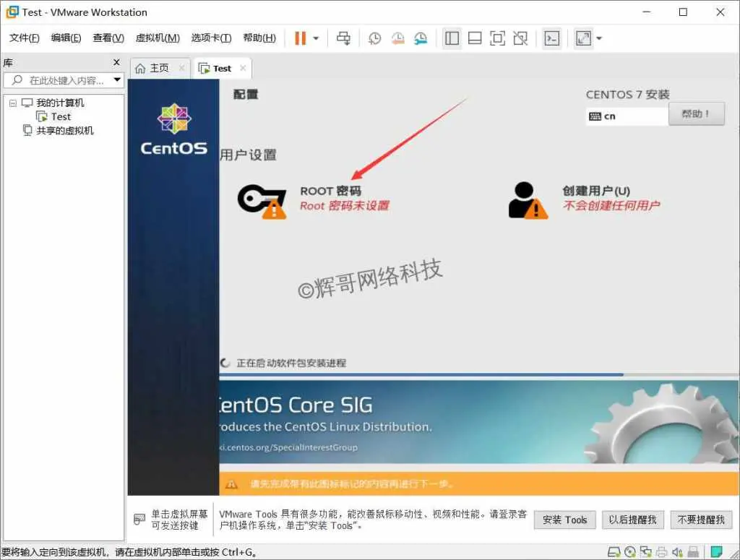Click the stretch guest display icon

click(x=583, y=38)
